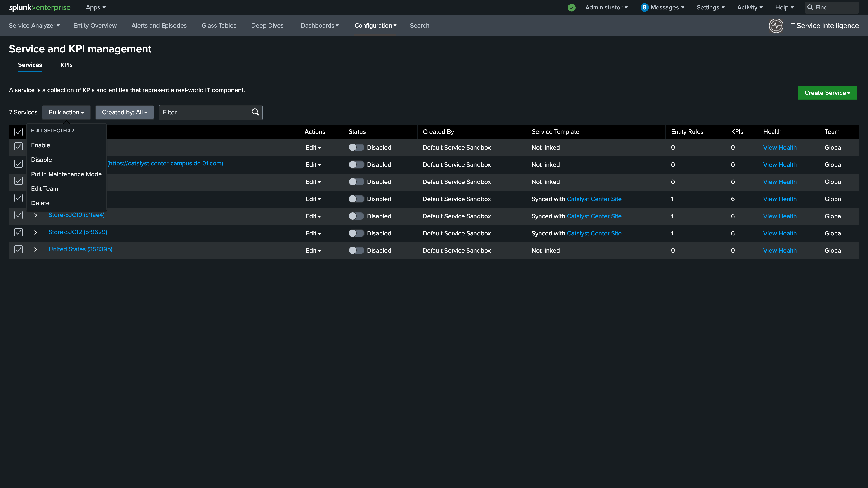Open Glass Tables page

click(219, 26)
